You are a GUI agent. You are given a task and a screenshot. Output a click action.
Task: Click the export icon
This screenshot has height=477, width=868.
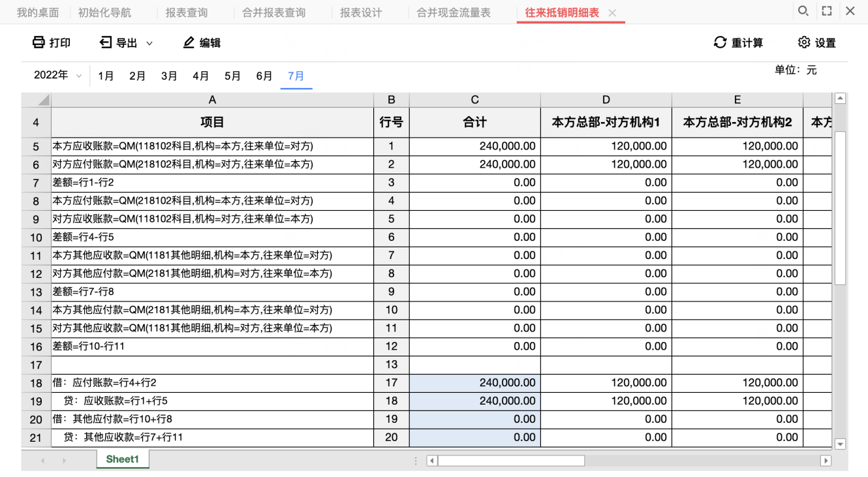[x=106, y=42]
